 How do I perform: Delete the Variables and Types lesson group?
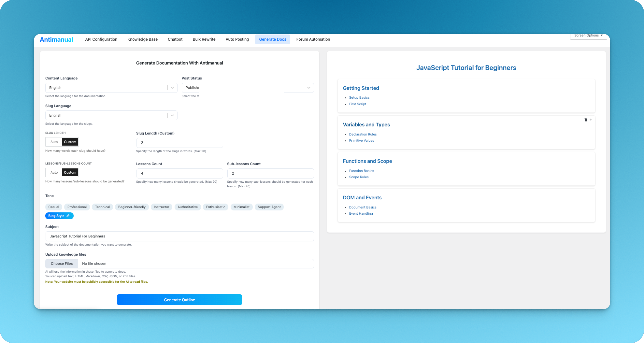click(585, 120)
